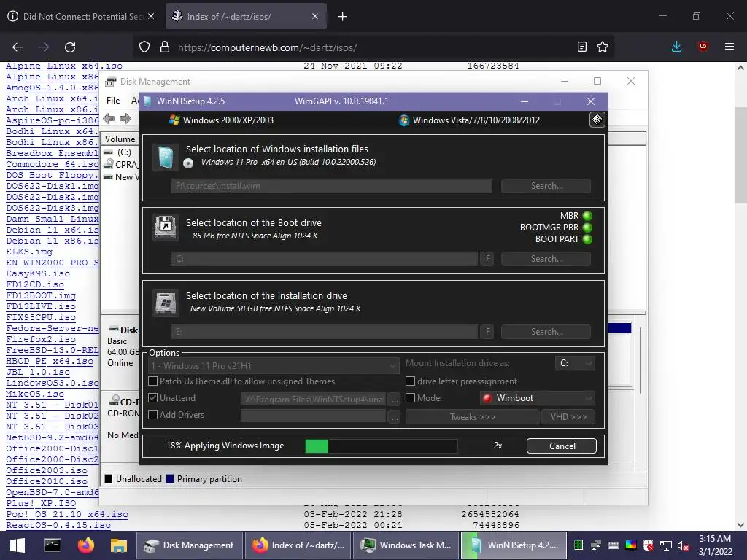The height and width of the screenshot is (560, 747).
Task: Click the F button beside installation drive
Action: click(x=487, y=332)
